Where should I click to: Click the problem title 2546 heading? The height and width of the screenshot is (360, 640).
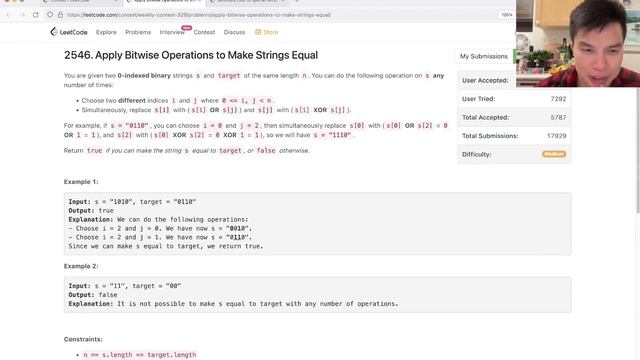click(191, 55)
